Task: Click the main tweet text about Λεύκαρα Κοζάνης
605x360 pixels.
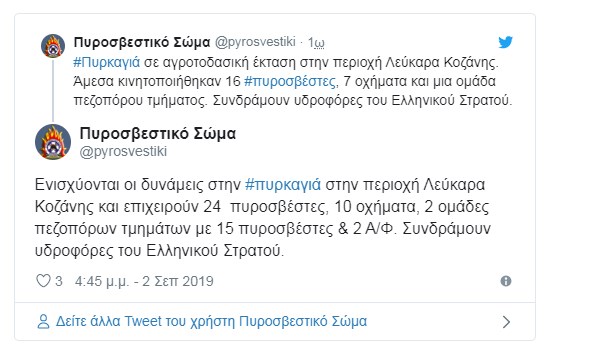Action: click(262, 218)
